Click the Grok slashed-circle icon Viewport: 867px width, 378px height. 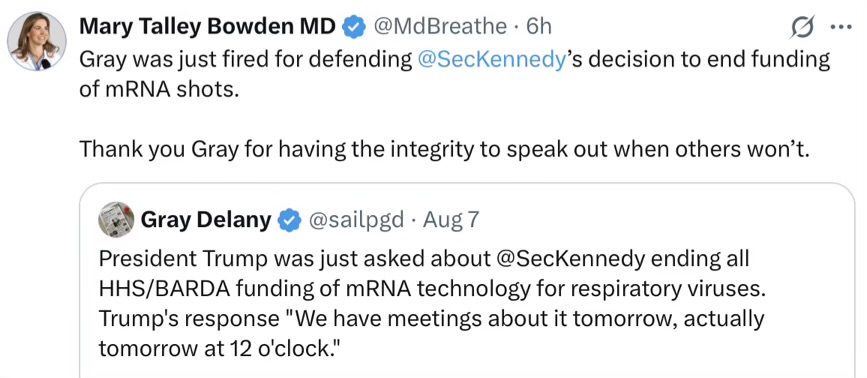(x=803, y=28)
